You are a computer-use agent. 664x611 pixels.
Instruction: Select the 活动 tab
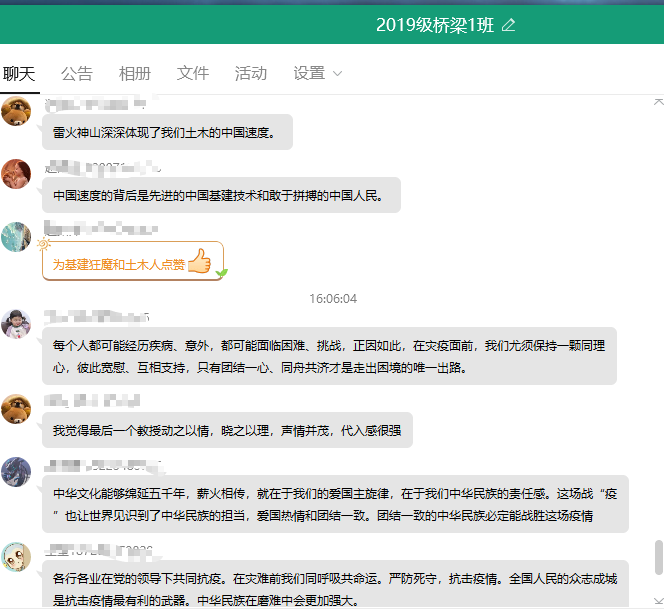coord(251,73)
